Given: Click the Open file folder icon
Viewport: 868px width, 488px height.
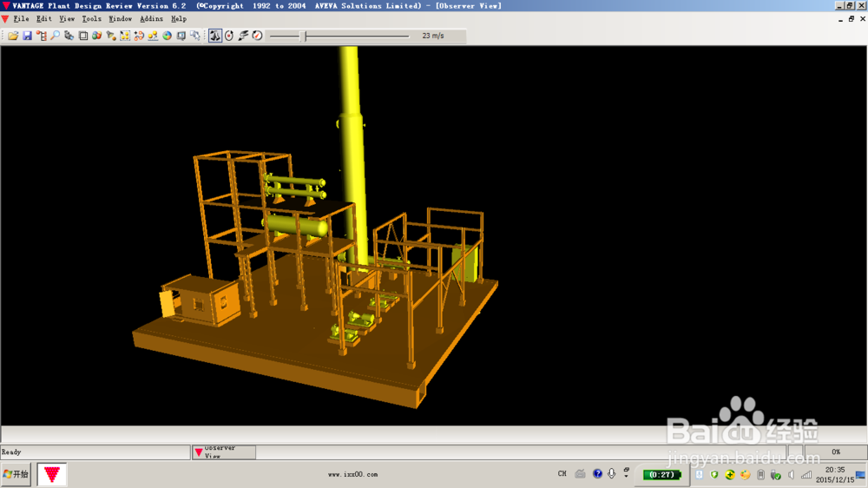Looking at the screenshot, I should coord(13,36).
